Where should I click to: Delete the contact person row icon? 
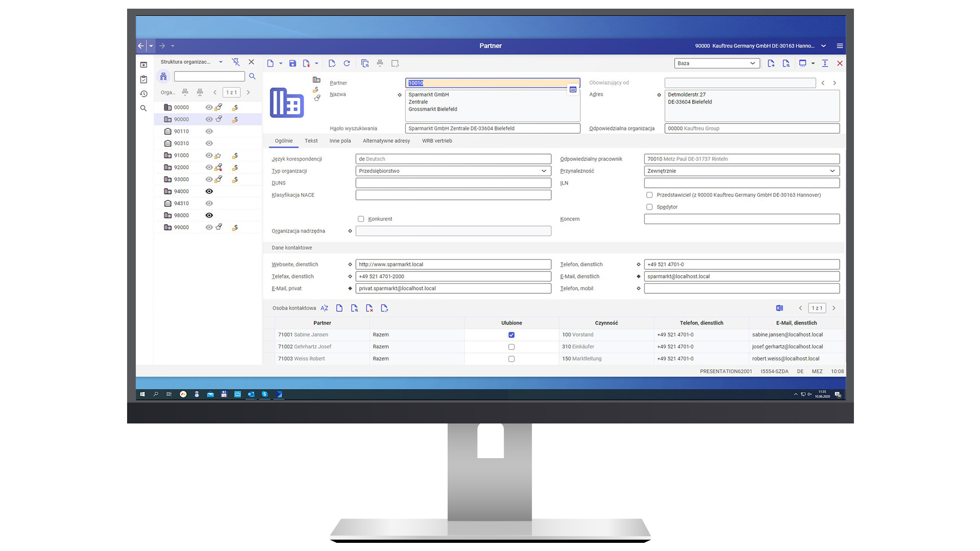(x=370, y=308)
